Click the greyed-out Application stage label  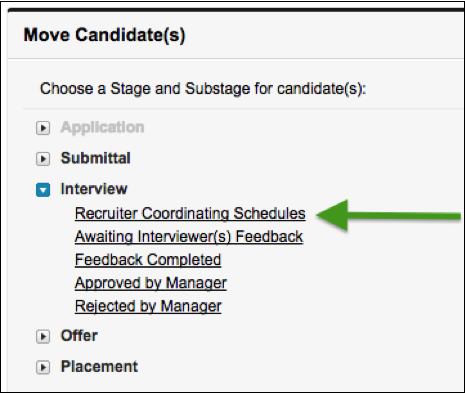[x=102, y=128]
